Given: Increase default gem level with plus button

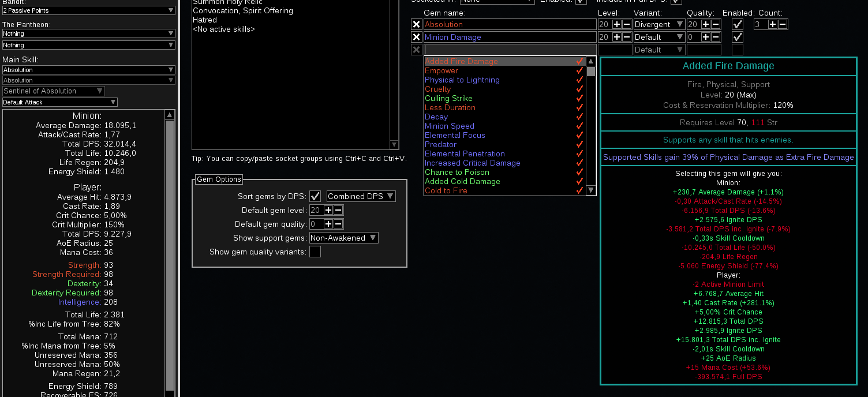Looking at the screenshot, I should click(328, 210).
